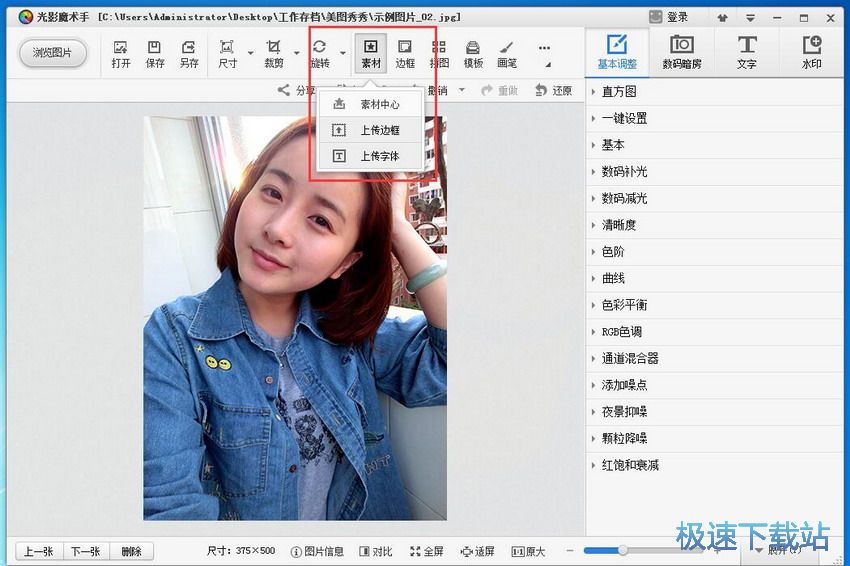The height and width of the screenshot is (566, 850).
Task: Open the 尺寸 resize tool
Action: point(227,54)
